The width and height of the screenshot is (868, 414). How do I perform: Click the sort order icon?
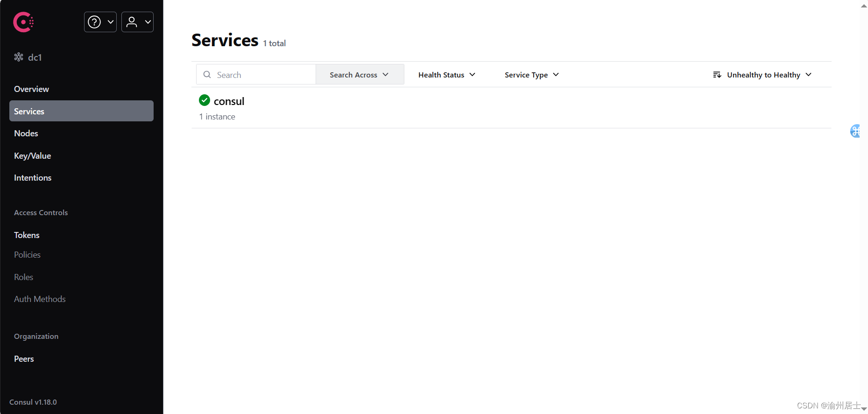click(x=717, y=75)
